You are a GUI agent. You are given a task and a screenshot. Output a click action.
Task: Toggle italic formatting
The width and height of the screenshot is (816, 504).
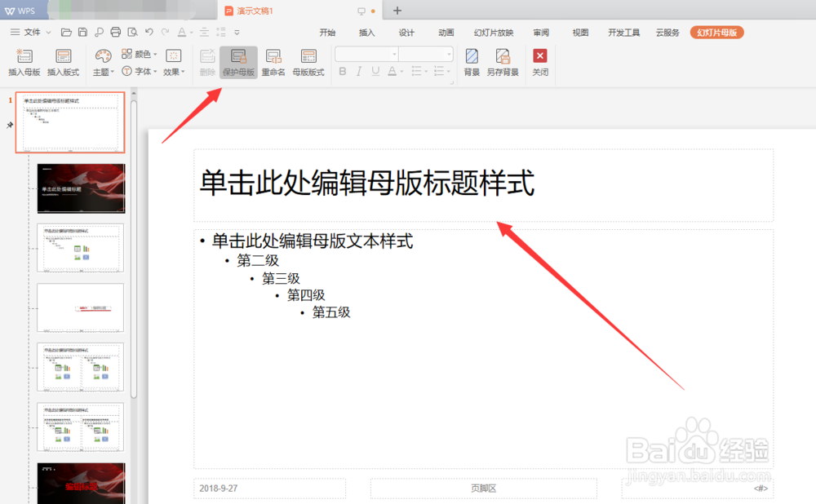(358, 71)
